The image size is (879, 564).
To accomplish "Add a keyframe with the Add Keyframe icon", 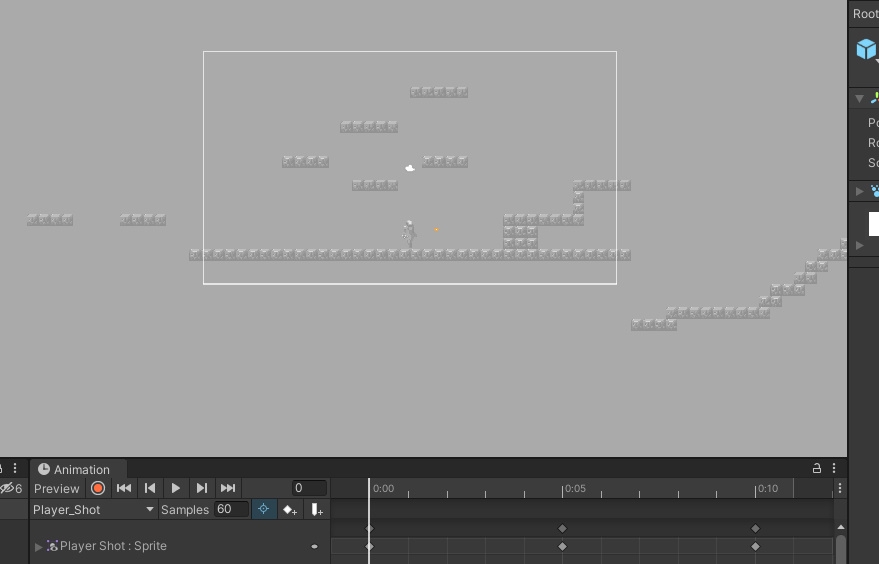I will (290, 510).
